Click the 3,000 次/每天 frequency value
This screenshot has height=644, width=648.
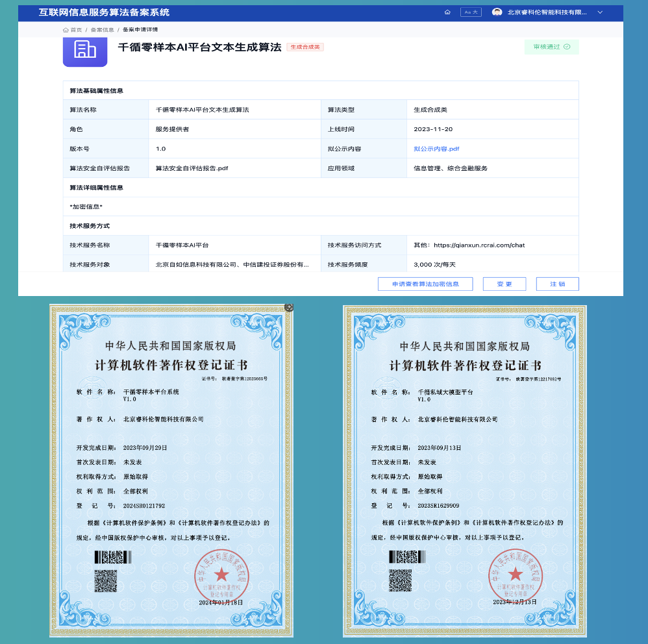coord(434,264)
